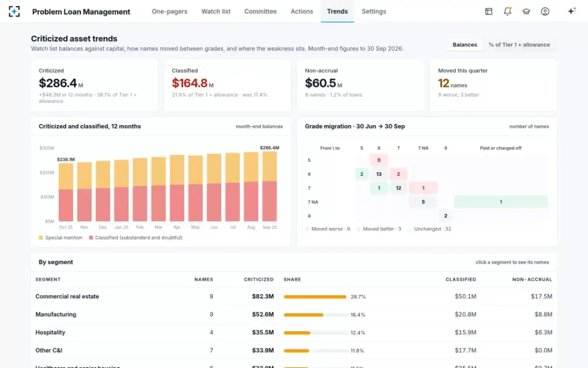Screen dimensions: 588x368
Task: Click the Criticized asset trends title
Action: (74, 39)
